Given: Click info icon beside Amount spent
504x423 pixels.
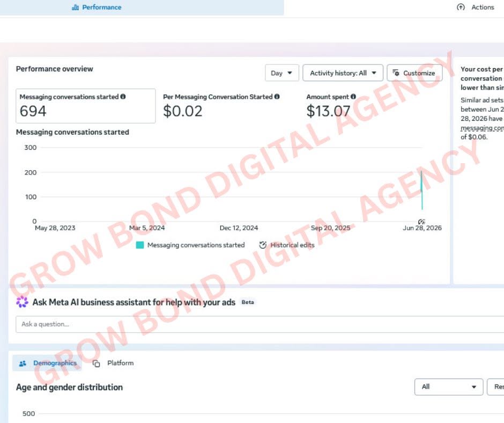Looking at the screenshot, I should [353, 97].
